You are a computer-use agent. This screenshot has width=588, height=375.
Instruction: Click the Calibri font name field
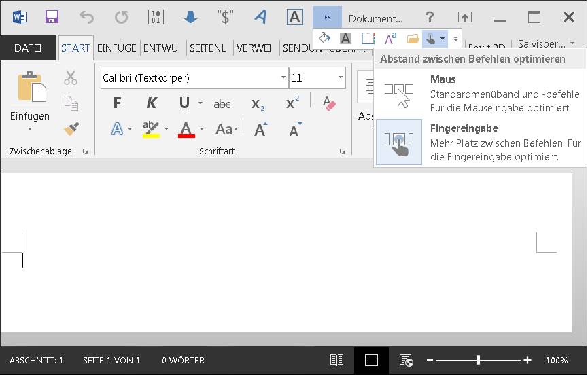[x=190, y=78]
